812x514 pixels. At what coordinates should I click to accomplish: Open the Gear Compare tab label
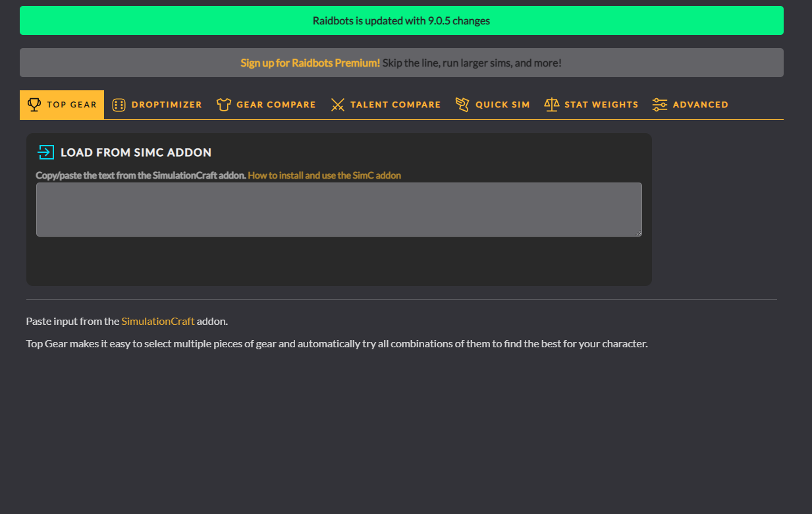point(276,105)
